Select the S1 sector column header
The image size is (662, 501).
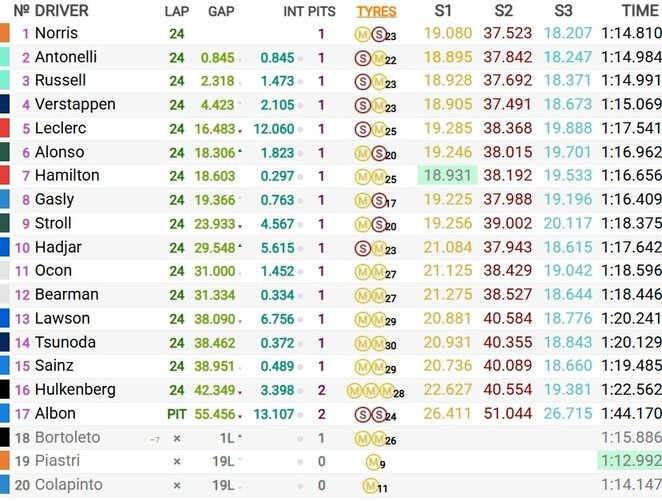pyautogui.click(x=444, y=11)
